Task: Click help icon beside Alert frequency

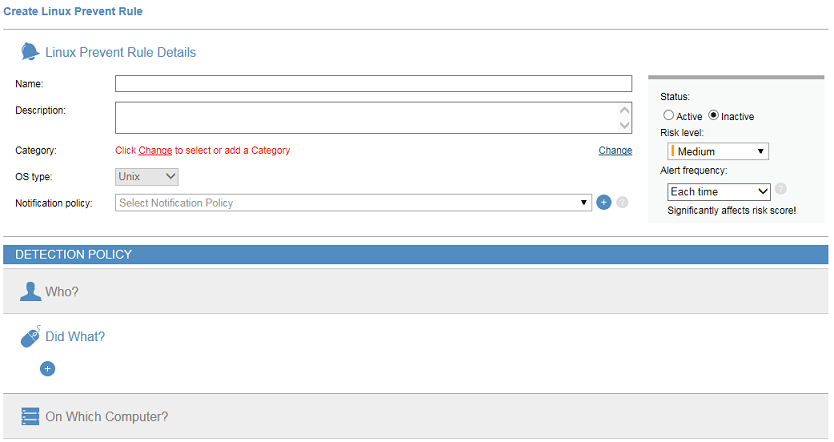Action: click(781, 189)
